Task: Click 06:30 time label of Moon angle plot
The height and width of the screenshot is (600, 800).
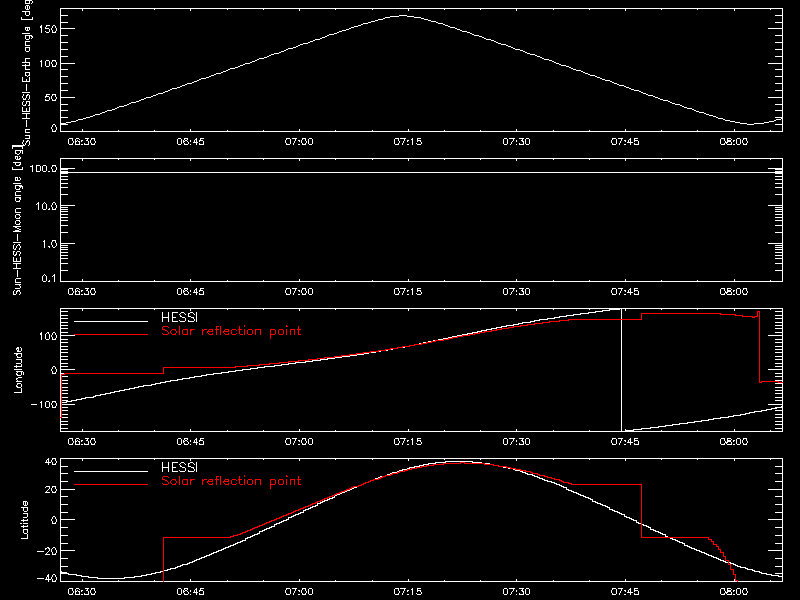Action: coord(82,291)
